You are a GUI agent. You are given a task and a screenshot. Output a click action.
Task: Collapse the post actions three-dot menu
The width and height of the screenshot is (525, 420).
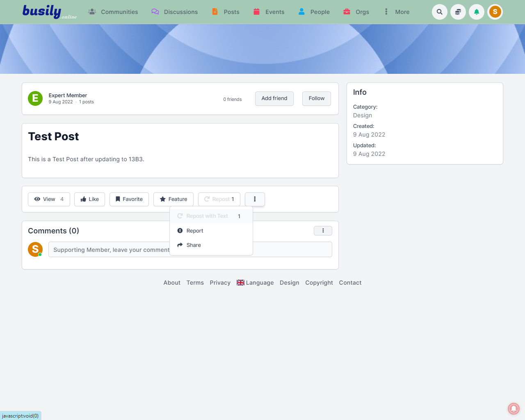[x=255, y=199]
